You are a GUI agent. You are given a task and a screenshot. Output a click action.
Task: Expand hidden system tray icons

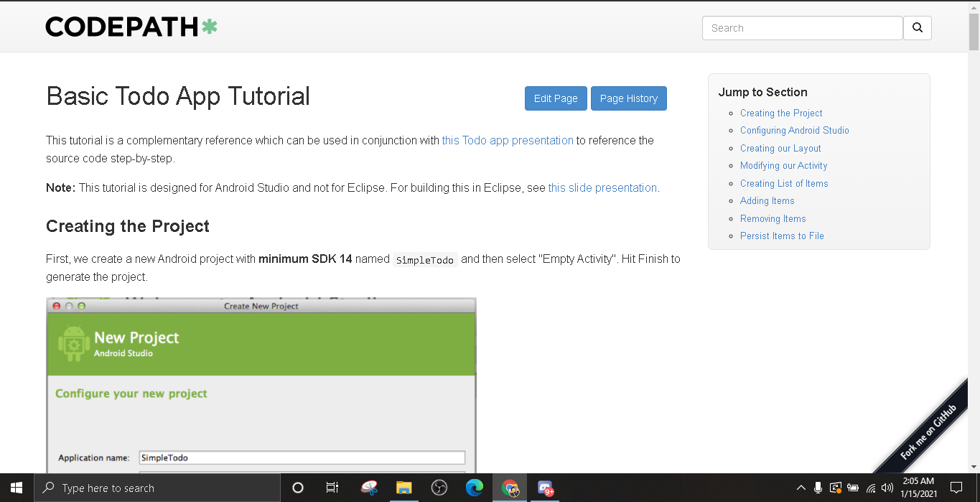click(801, 488)
